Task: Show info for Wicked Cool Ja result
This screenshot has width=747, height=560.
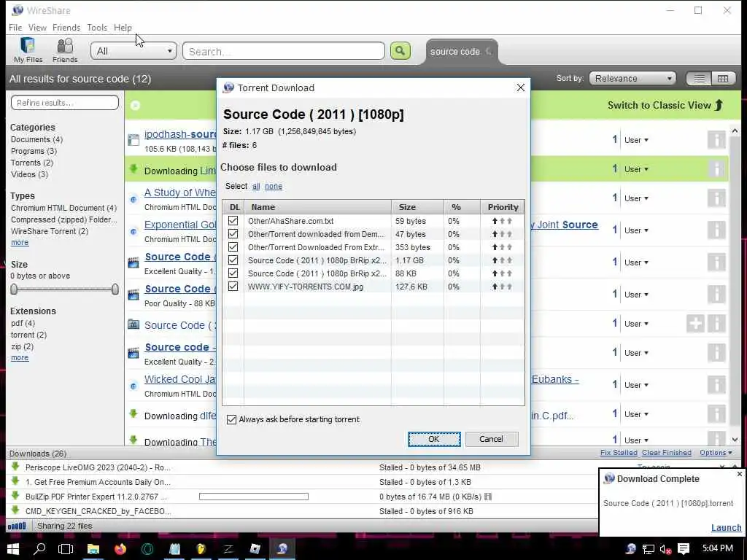Action: click(716, 385)
